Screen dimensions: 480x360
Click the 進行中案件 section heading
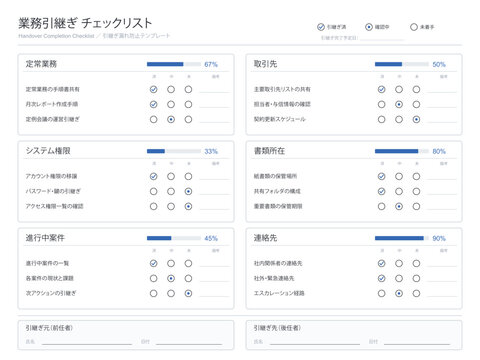[45, 238]
